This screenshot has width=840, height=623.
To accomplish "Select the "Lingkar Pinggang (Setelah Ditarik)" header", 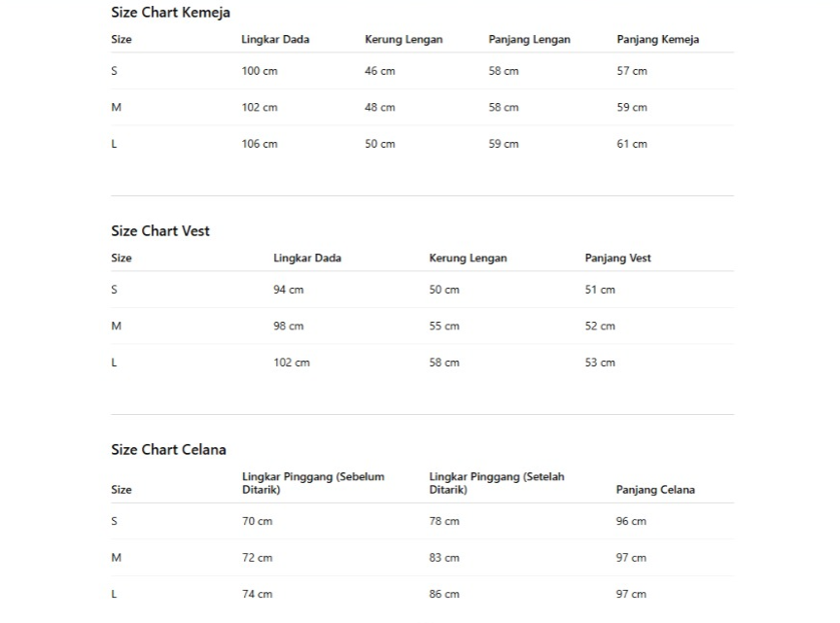I will (x=497, y=483).
